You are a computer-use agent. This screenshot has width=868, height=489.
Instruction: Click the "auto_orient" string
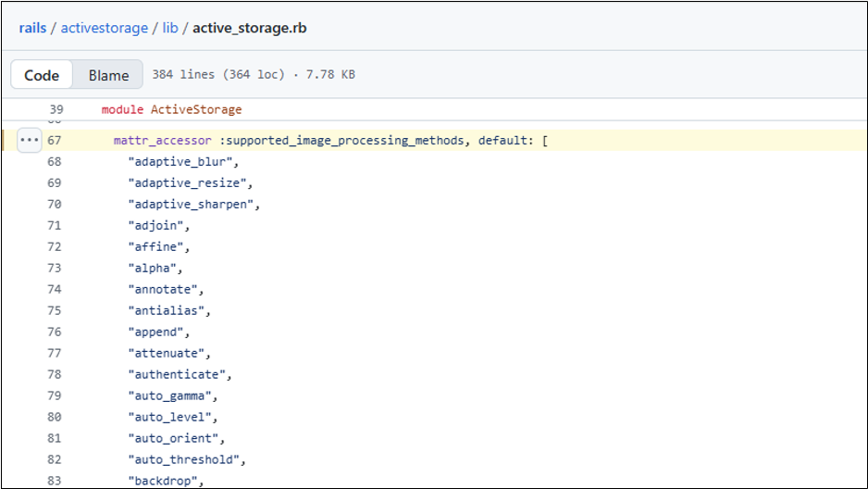(x=173, y=438)
